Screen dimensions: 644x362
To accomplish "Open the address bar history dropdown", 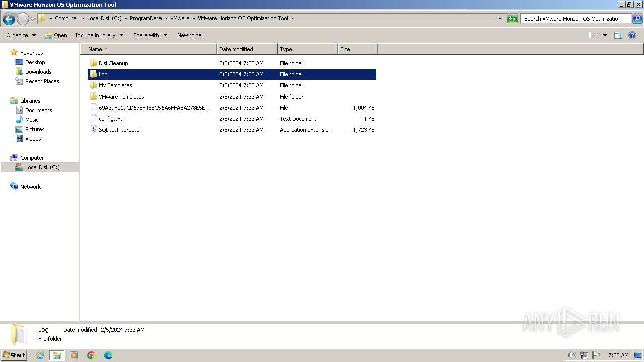I will 500,19.
